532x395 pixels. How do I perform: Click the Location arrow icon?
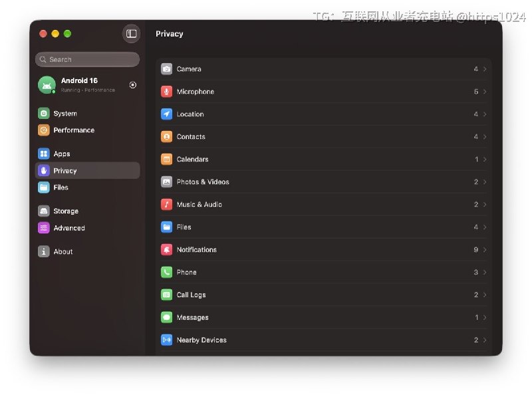(x=167, y=114)
